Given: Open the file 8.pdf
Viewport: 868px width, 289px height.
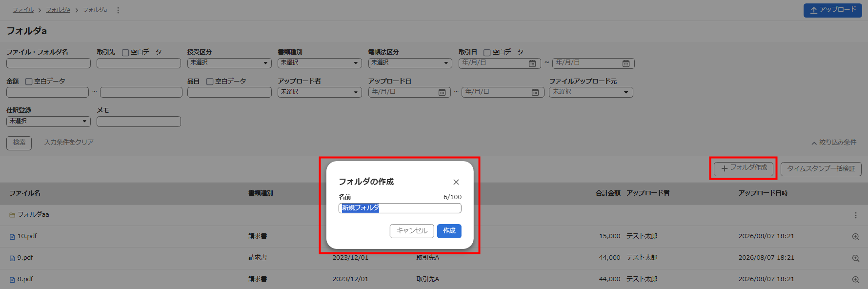Looking at the screenshot, I should (x=25, y=279).
